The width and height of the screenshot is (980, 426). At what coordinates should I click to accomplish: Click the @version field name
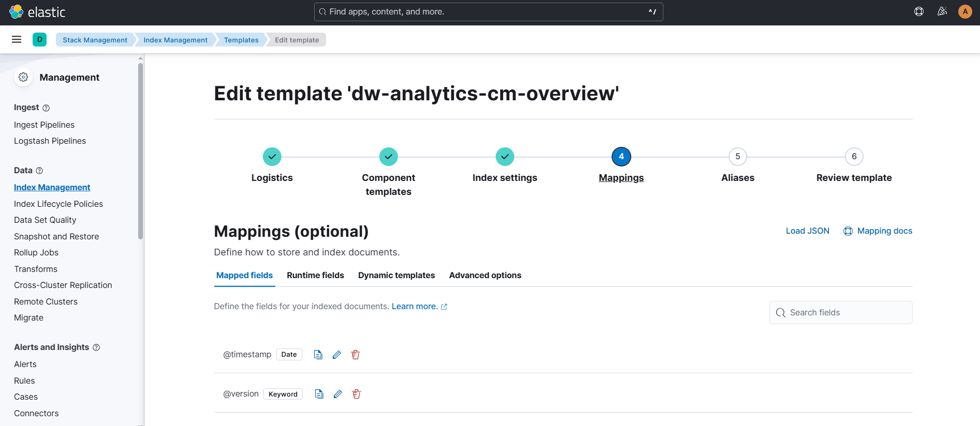(241, 394)
